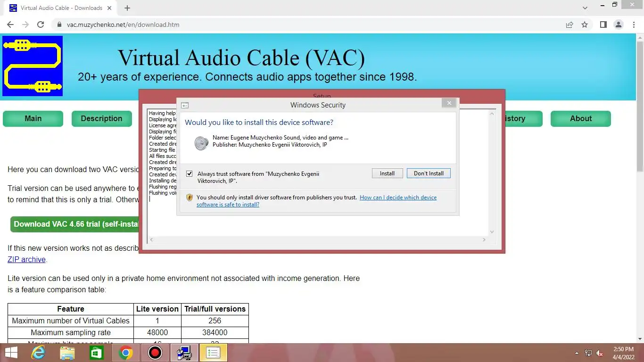Open File Explorer from taskbar
The height and width of the screenshot is (362, 644).
coord(67,353)
